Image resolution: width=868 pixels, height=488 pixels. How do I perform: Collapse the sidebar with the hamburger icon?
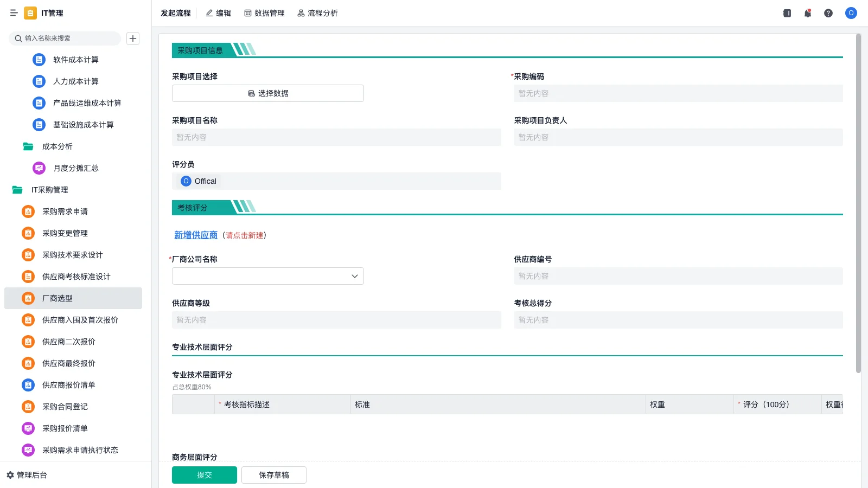[14, 13]
